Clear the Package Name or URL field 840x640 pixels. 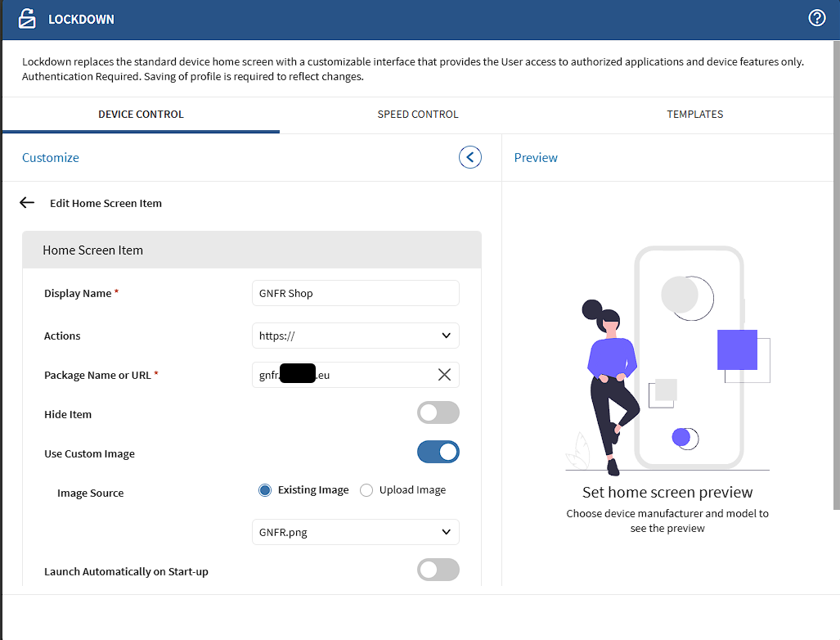444,375
